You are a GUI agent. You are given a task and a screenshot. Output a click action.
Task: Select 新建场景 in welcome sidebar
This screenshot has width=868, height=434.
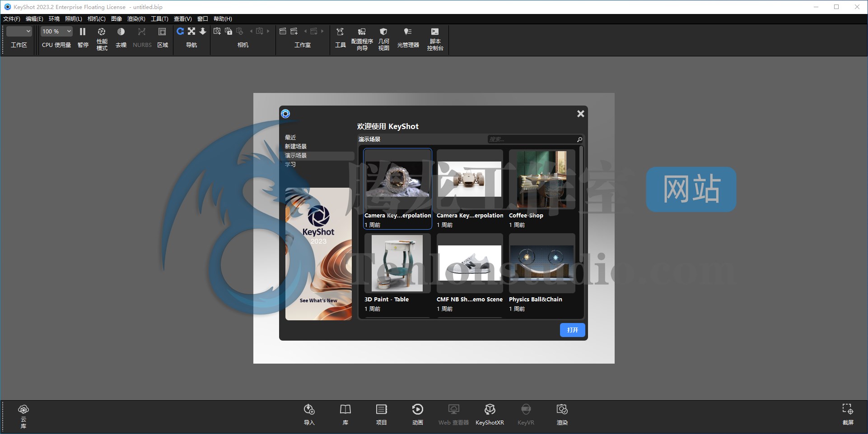(x=296, y=146)
